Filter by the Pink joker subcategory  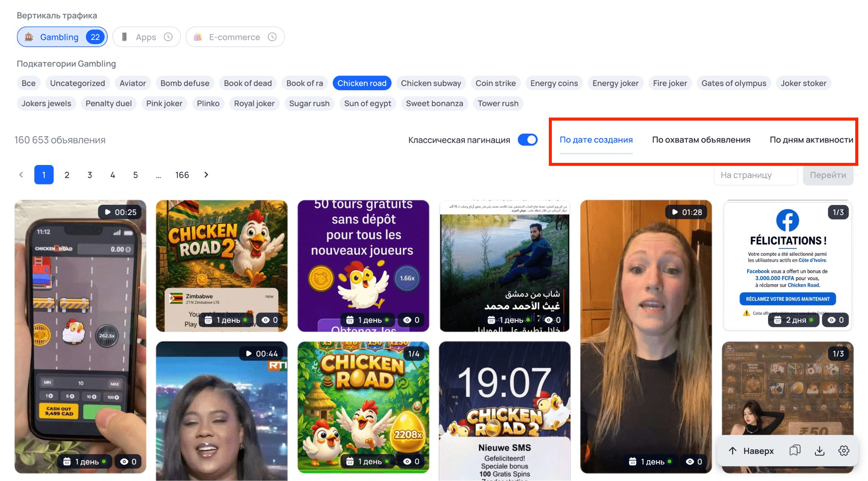[164, 103]
